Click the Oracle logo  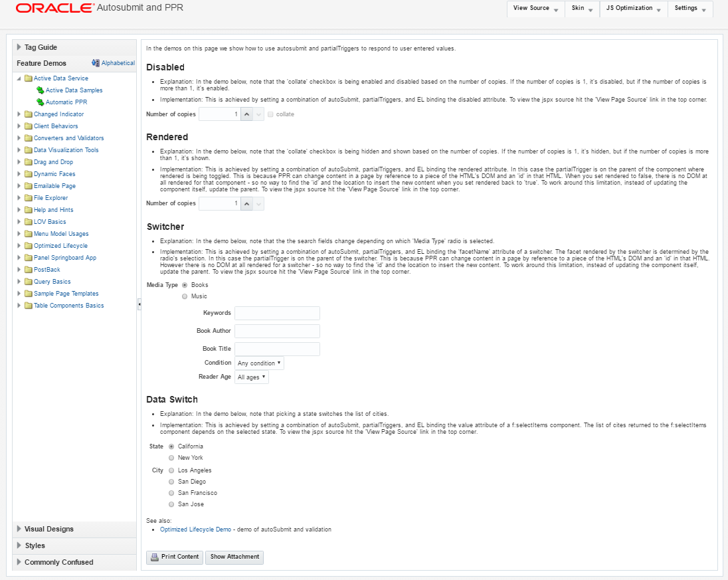click(54, 8)
